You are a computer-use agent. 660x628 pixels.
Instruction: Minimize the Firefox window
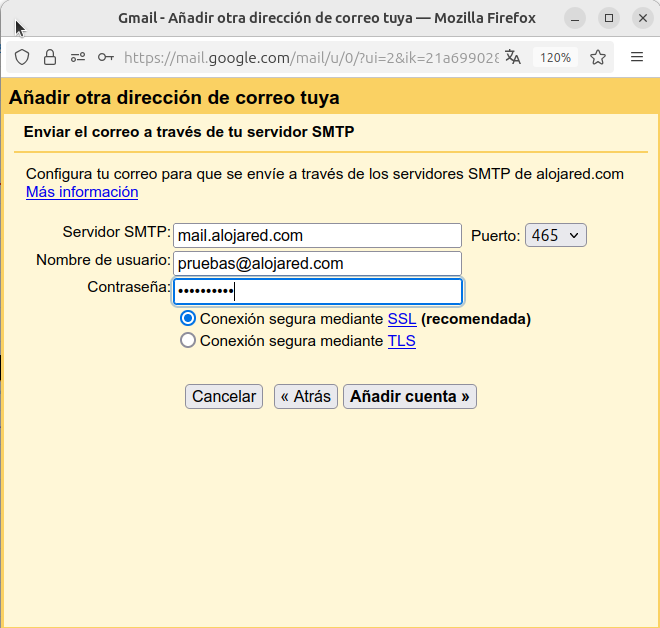[575, 18]
